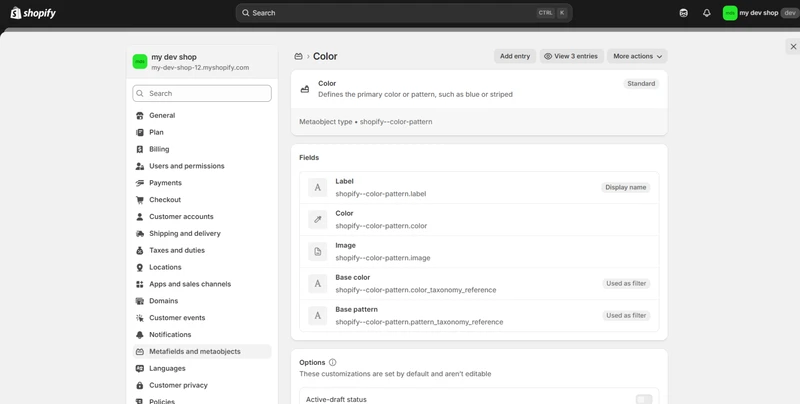Click the Payments icon in sidebar

click(140, 183)
